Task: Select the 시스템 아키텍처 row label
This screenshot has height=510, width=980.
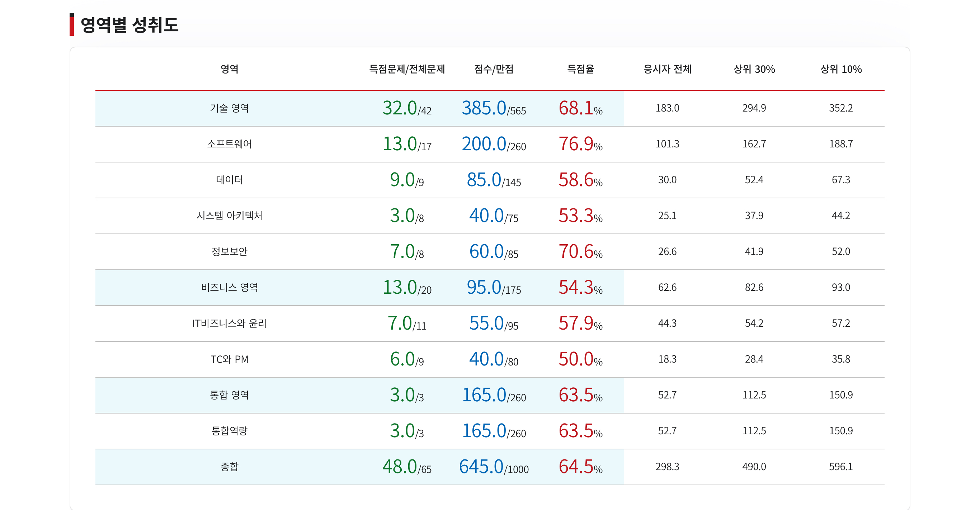Action: 230,216
